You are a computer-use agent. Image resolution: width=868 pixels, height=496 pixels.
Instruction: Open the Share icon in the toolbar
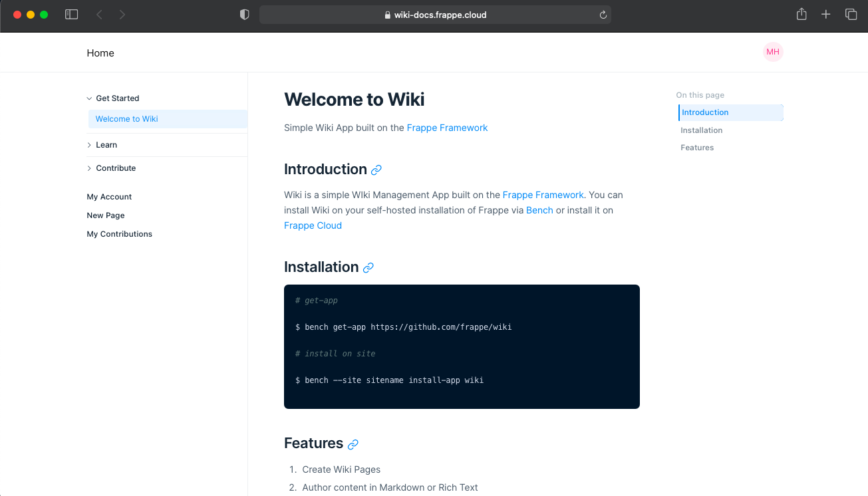801,14
